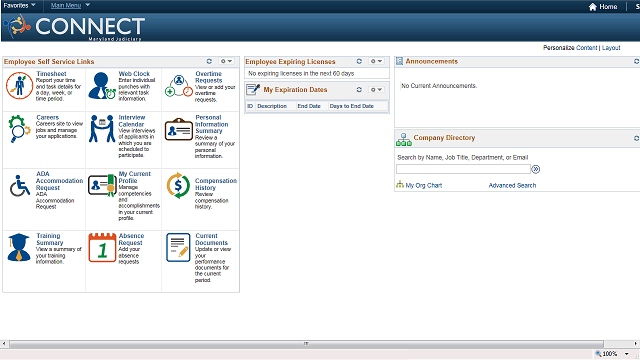Viewport: 640px width, 360px height.
Task: Open the zoom level 100% dropdown
Action: click(627, 354)
